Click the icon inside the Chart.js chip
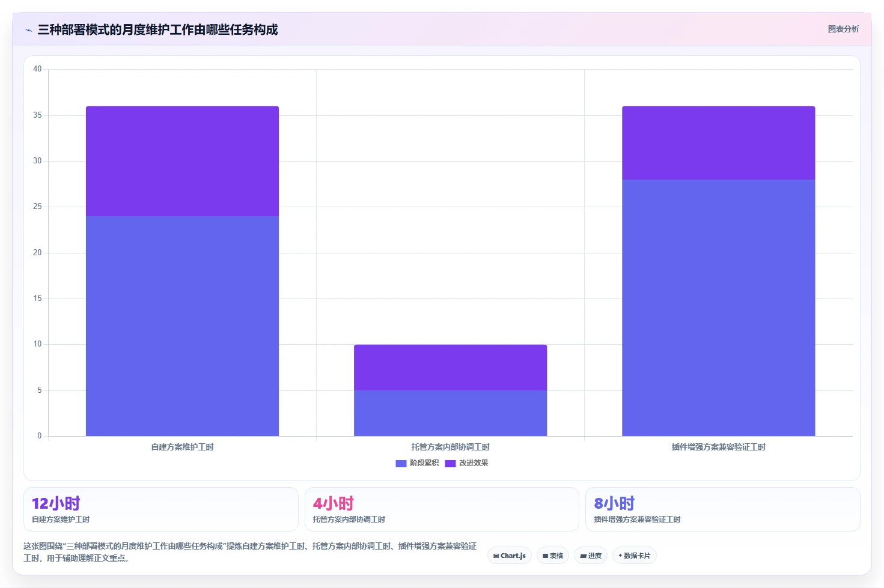The image size is (884, 588). (x=496, y=556)
